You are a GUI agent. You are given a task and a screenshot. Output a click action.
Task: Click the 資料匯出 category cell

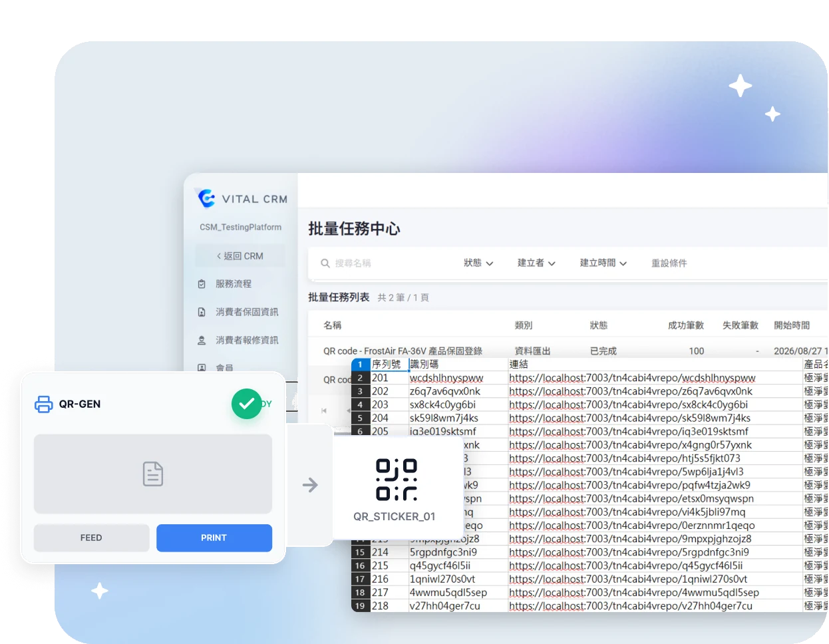[532, 351]
